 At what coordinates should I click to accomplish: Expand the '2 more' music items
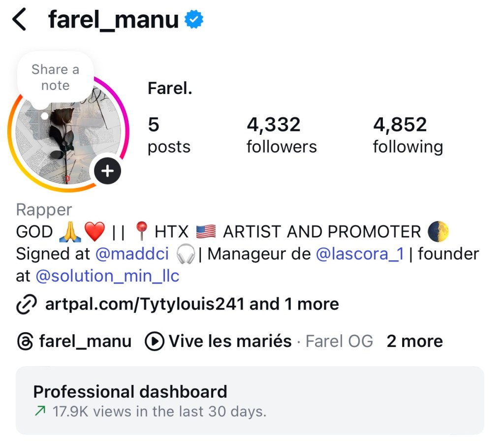414,342
